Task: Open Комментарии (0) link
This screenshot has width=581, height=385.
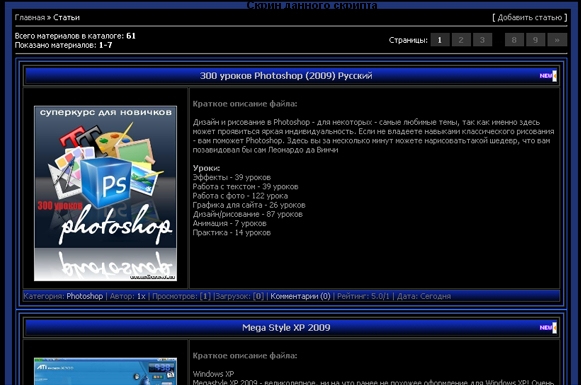Action: click(x=300, y=296)
